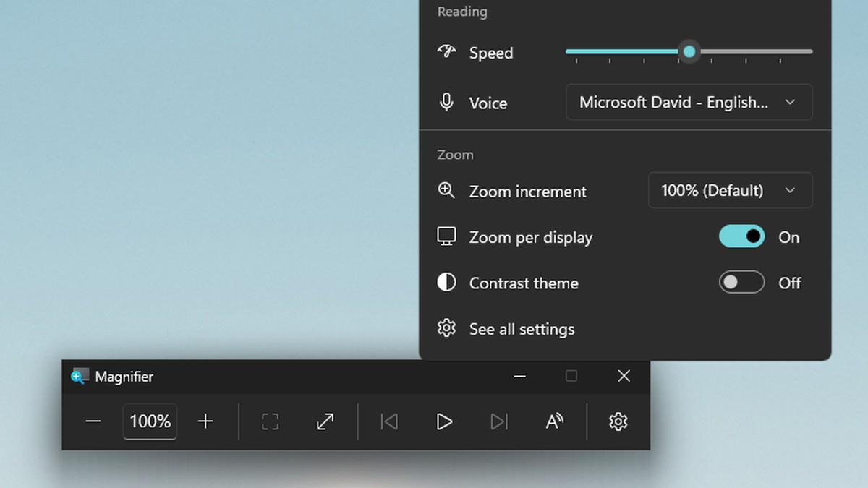Click the Read from here icon
The image size is (868, 488).
point(555,421)
